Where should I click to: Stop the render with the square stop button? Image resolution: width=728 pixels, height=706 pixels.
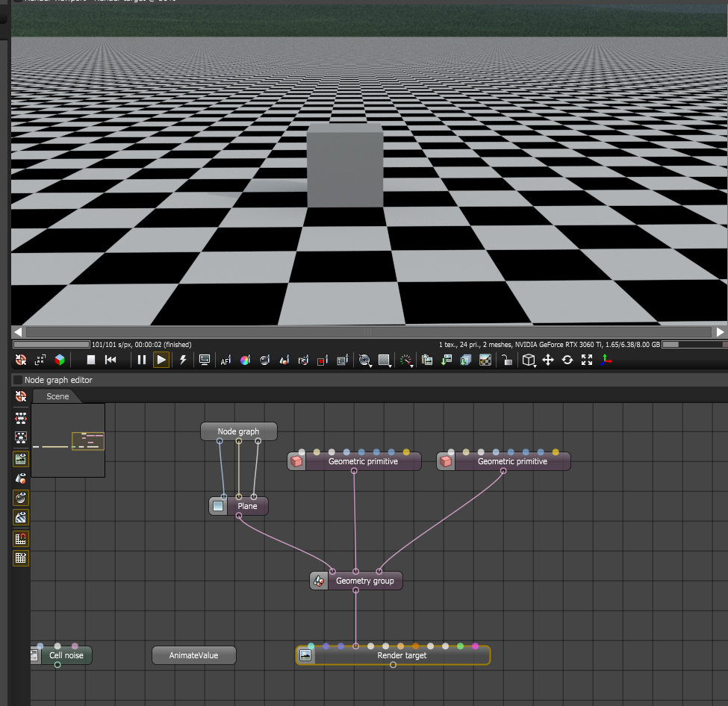[91, 360]
